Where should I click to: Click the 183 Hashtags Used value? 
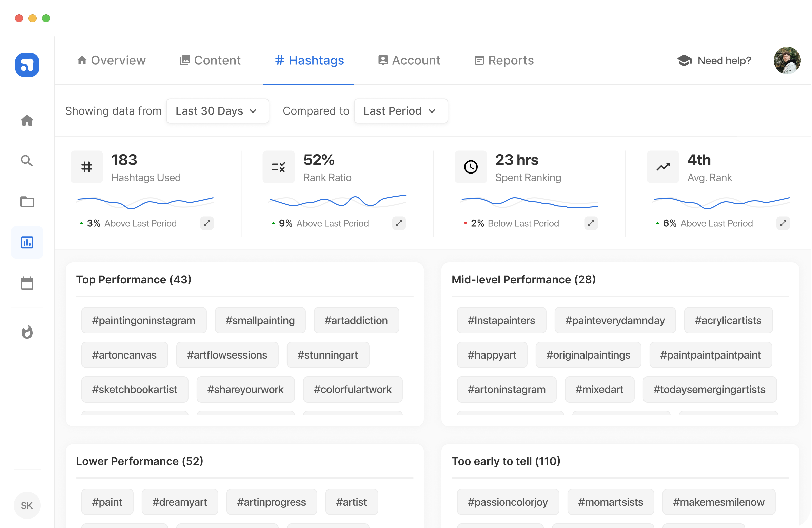pos(124,160)
